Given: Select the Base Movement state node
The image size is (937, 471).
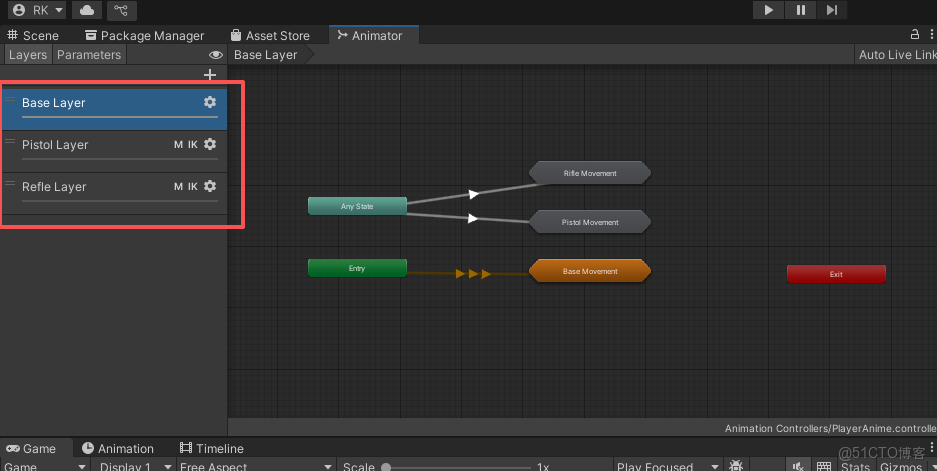Looking at the screenshot, I should click(590, 271).
